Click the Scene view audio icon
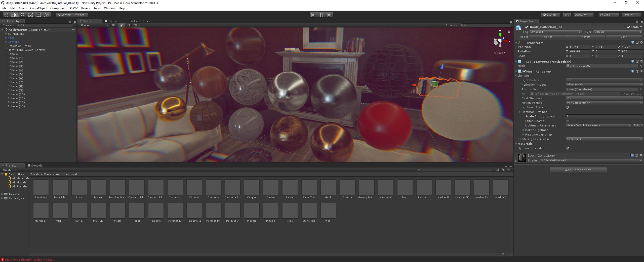The width and height of the screenshot is (644, 262). coord(128,25)
